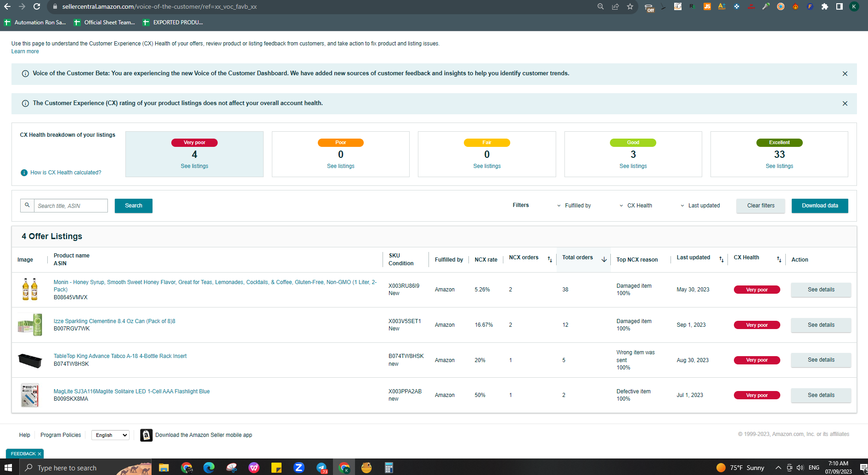Sort by NCX orders arrows
Screen dimensions: 868x475
point(550,260)
